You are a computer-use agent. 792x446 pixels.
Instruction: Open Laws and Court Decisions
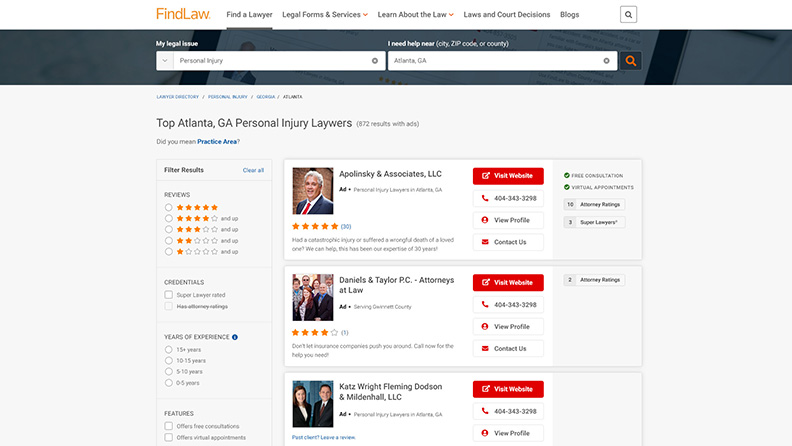[x=507, y=15]
